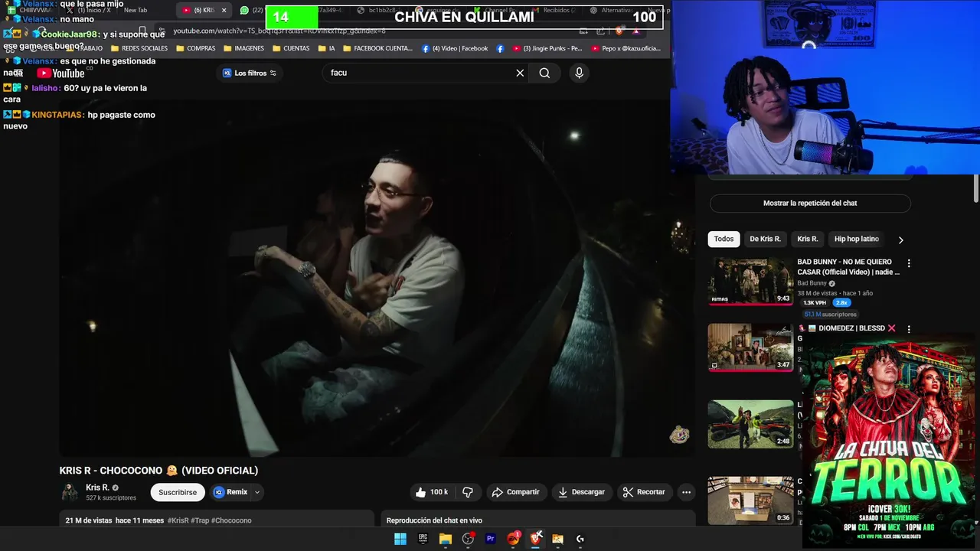Share the video with Compartir

click(515, 492)
